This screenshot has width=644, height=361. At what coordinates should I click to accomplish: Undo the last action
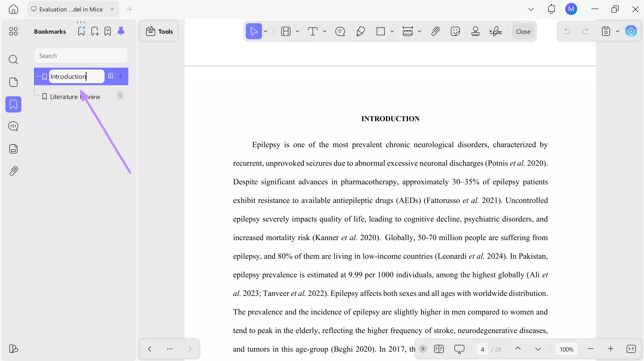pyautogui.click(x=567, y=31)
